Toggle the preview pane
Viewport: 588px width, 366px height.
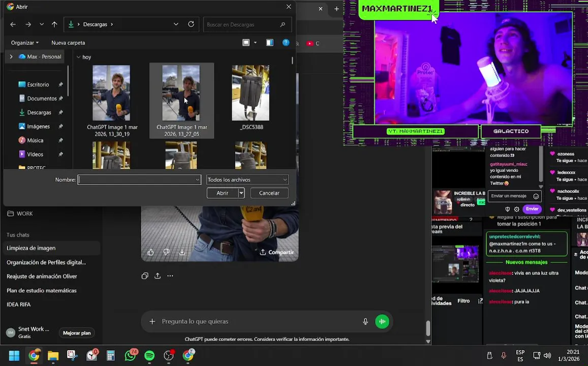click(x=270, y=43)
